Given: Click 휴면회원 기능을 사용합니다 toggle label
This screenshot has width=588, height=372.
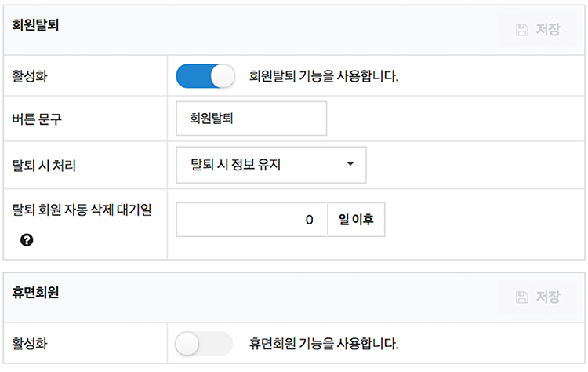Looking at the screenshot, I should (324, 344).
